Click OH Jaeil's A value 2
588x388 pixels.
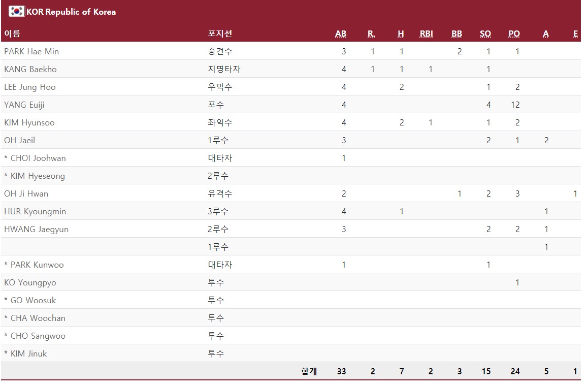click(546, 141)
